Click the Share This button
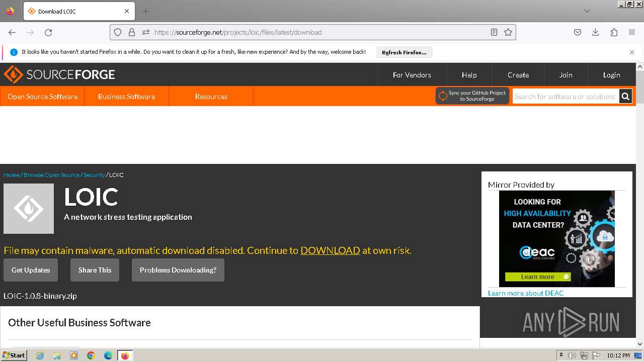The height and width of the screenshot is (362, 644). pyautogui.click(x=95, y=270)
